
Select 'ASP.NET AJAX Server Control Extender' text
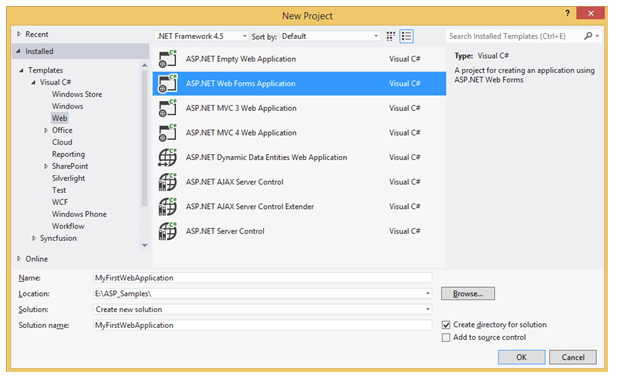[x=250, y=206]
